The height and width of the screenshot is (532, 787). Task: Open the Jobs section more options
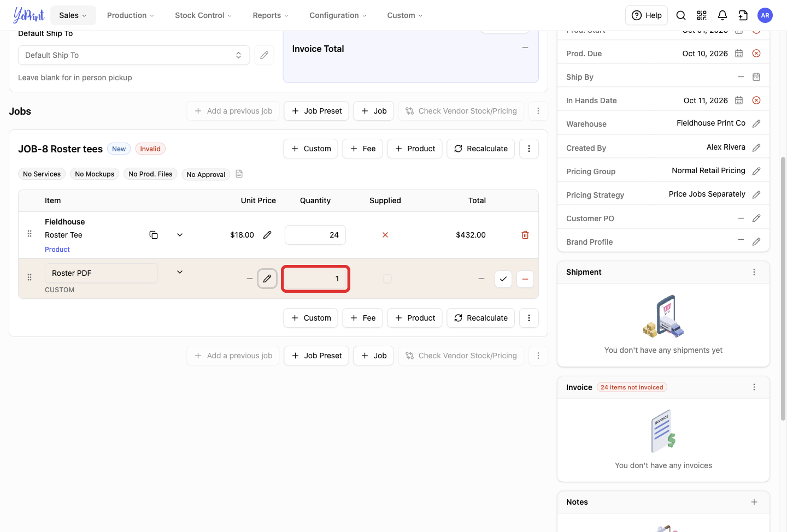(x=538, y=111)
